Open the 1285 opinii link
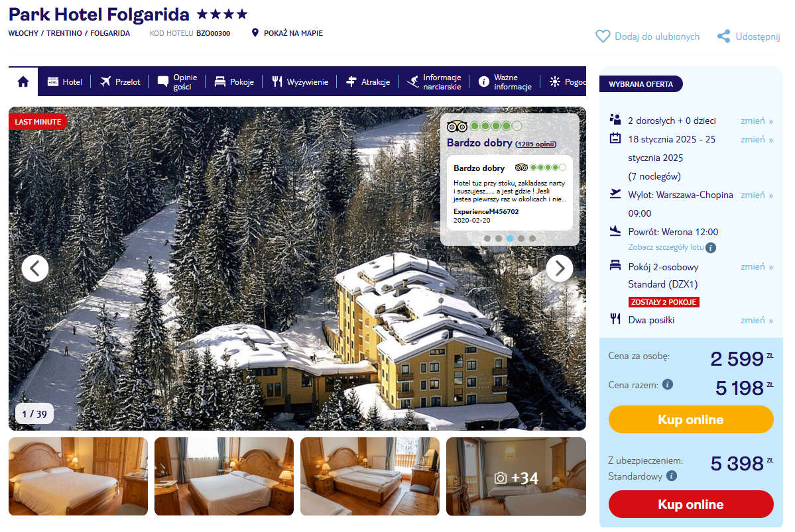This screenshot has height=532, width=795. [536, 144]
